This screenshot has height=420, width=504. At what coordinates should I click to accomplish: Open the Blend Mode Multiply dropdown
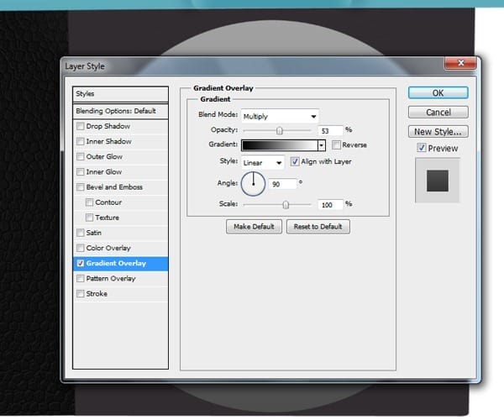(x=280, y=116)
